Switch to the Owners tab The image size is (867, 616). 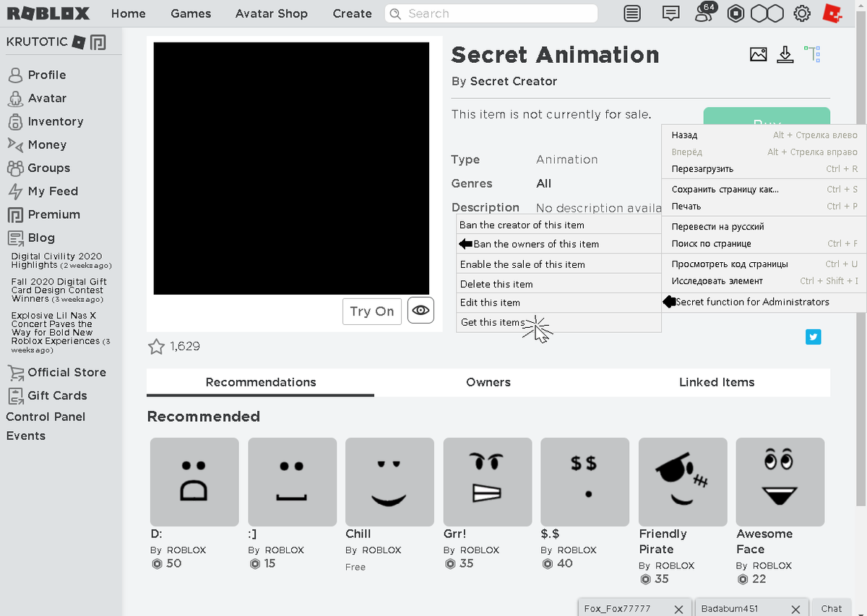488,382
